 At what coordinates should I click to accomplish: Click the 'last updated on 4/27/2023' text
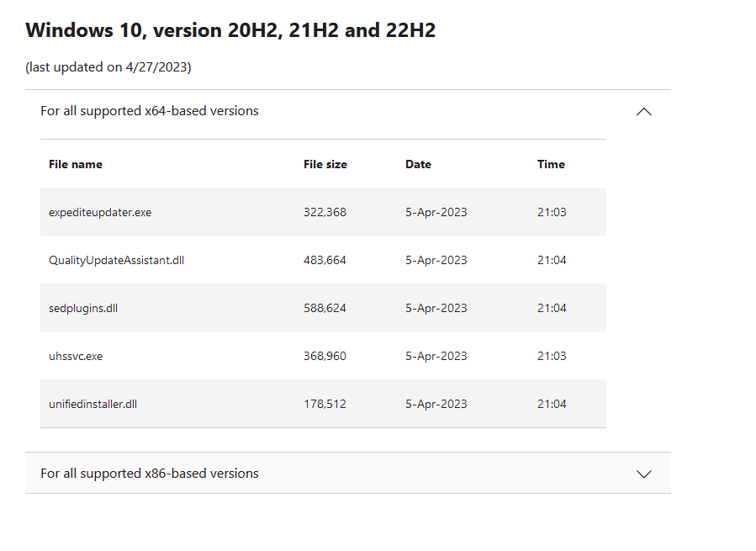click(108, 67)
